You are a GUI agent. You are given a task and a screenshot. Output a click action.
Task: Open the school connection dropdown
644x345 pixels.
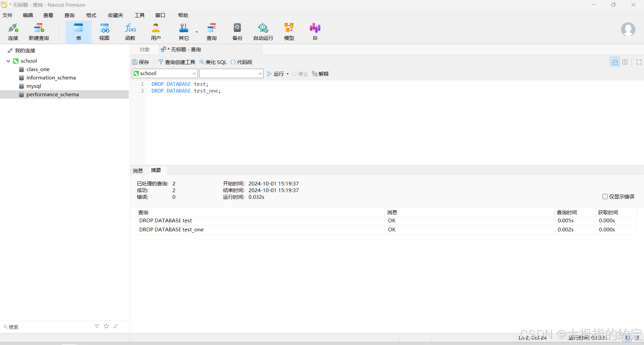(x=165, y=73)
